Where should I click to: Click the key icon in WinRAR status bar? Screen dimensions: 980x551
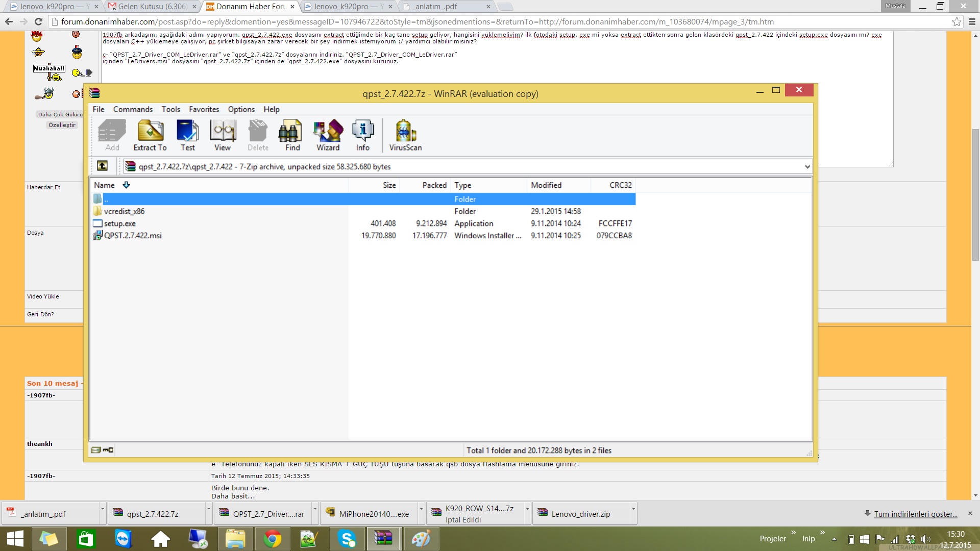[108, 450]
